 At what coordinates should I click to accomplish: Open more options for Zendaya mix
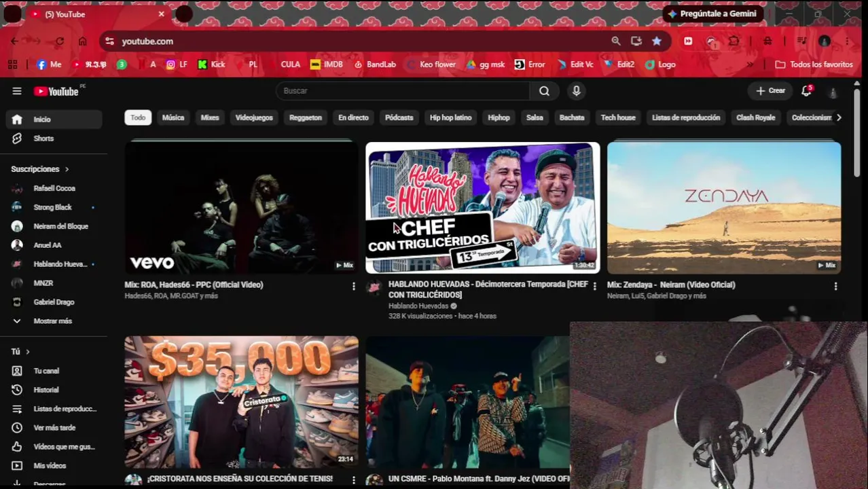point(835,287)
